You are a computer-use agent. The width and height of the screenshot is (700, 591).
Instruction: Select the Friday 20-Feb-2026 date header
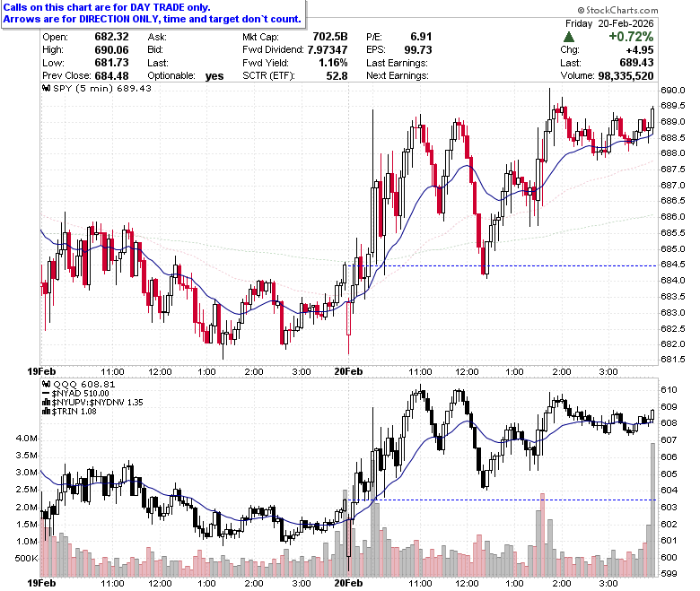coord(609,23)
